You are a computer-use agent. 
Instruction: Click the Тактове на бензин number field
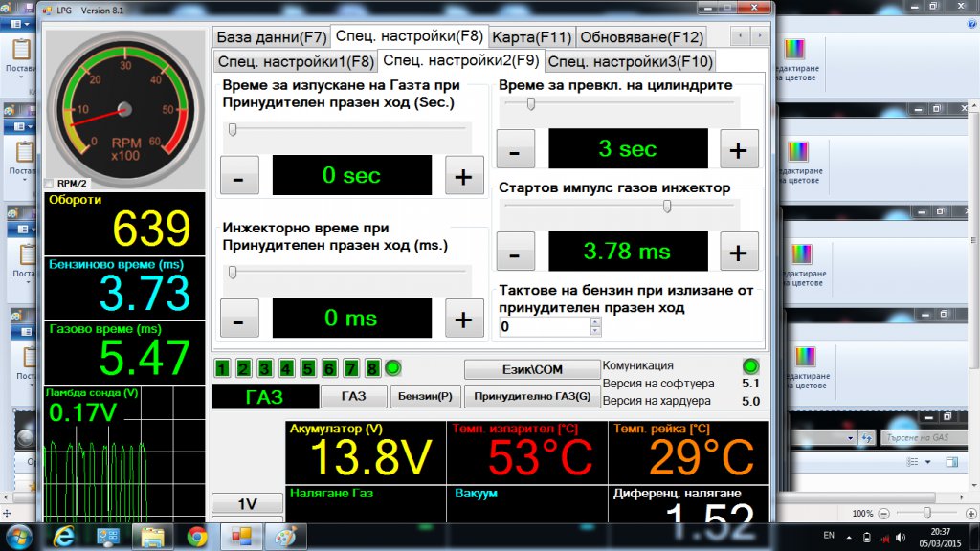544,327
